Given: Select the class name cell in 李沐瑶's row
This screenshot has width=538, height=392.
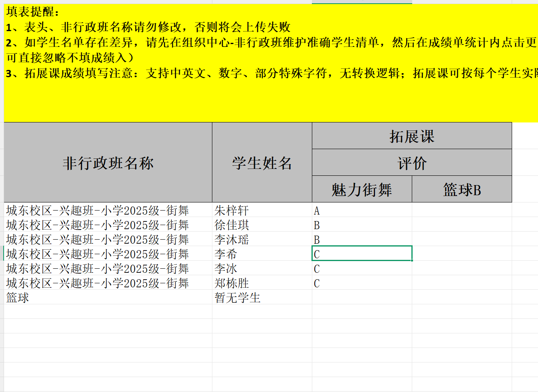Looking at the screenshot, I should pos(97,239).
